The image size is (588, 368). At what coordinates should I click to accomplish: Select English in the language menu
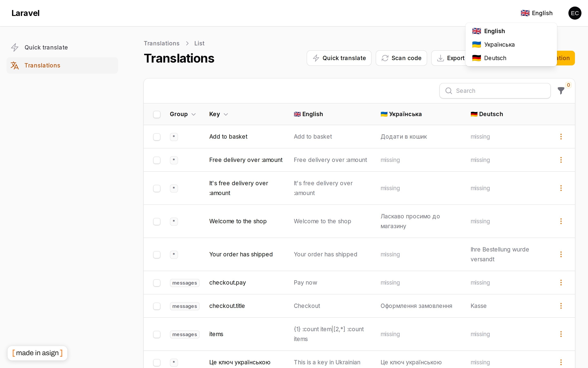click(x=511, y=31)
